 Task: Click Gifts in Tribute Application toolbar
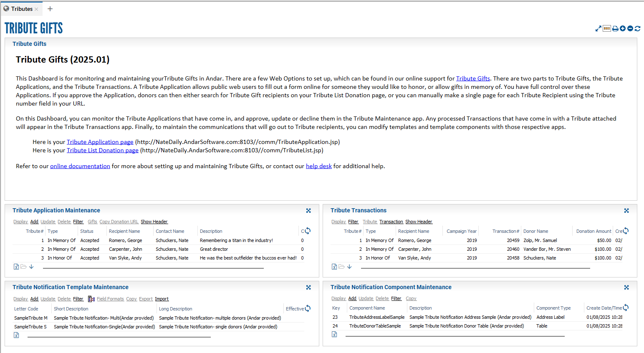click(92, 222)
